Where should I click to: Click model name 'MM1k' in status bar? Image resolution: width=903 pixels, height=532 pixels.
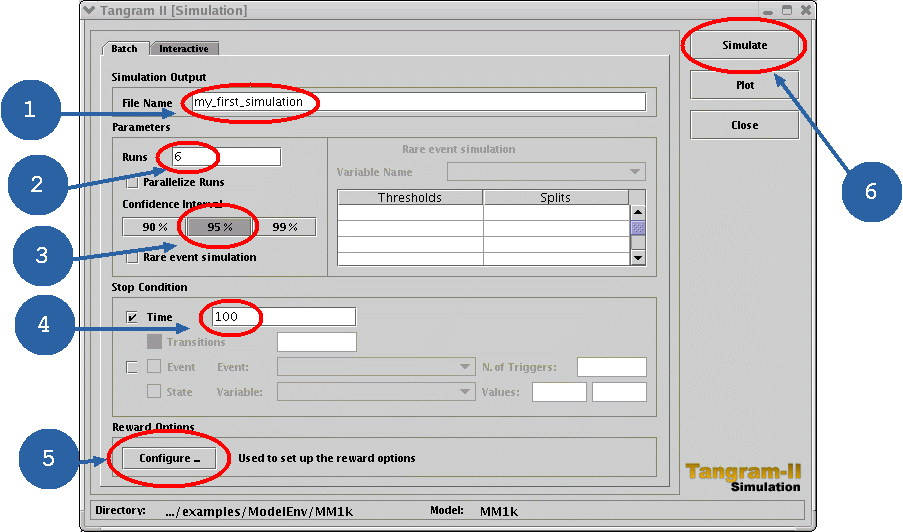pyautogui.click(x=499, y=511)
